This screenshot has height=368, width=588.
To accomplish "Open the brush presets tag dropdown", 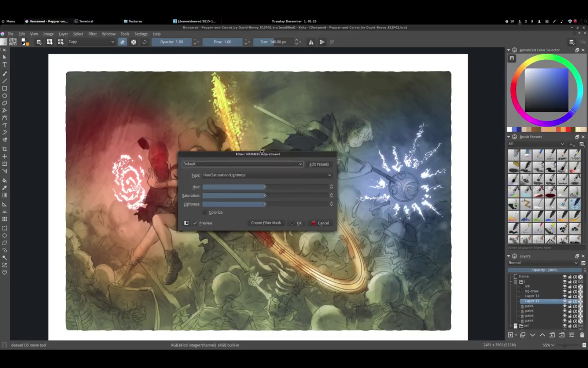I will pyautogui.click(x=536, y=144).
